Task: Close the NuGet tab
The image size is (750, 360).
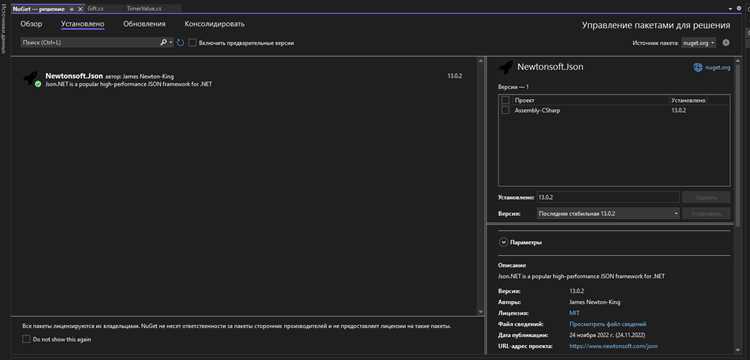Action: pyautogui.click(x=80, y=9)
